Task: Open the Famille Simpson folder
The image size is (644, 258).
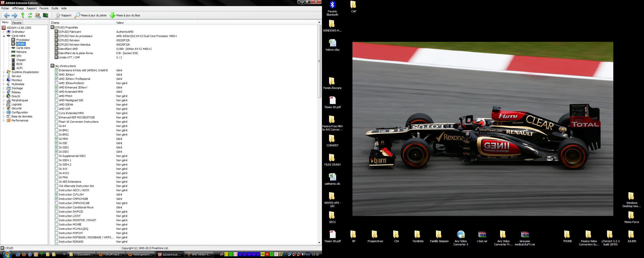Action: (439, 237)
